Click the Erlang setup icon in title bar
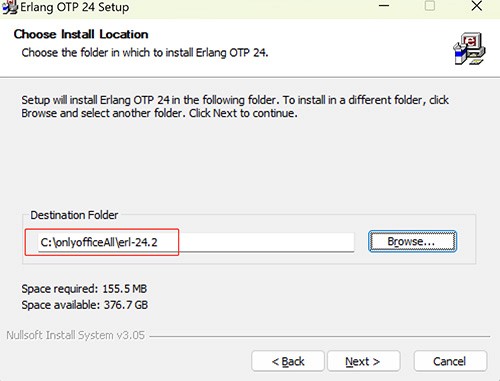500x381 pixels. coord(9,7)
